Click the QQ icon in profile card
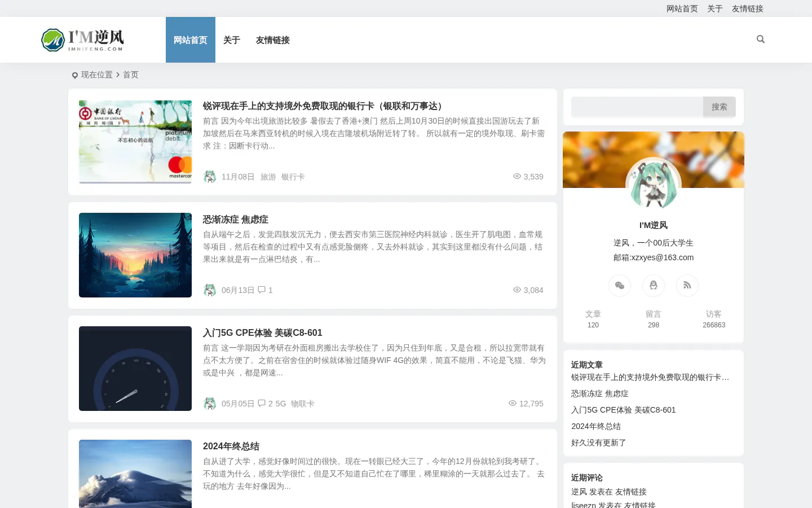The width and height of the screenshot is (812, 508). [654, 286]
